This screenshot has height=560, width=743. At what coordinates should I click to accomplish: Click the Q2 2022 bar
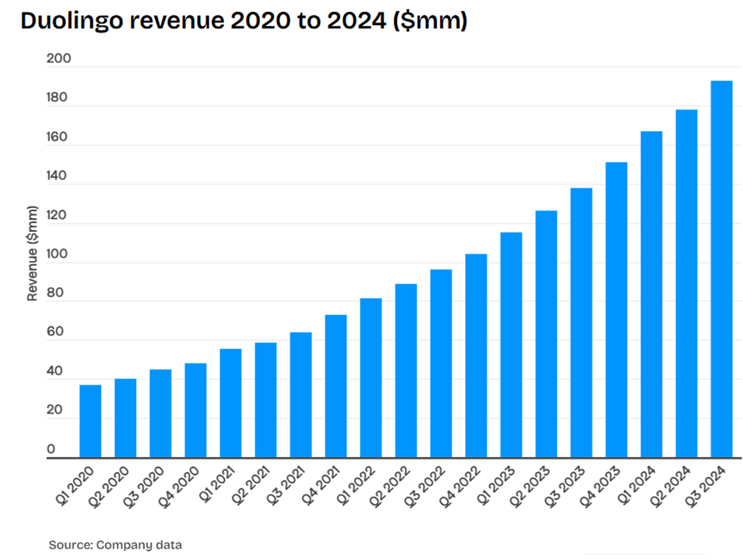point(405,365)
